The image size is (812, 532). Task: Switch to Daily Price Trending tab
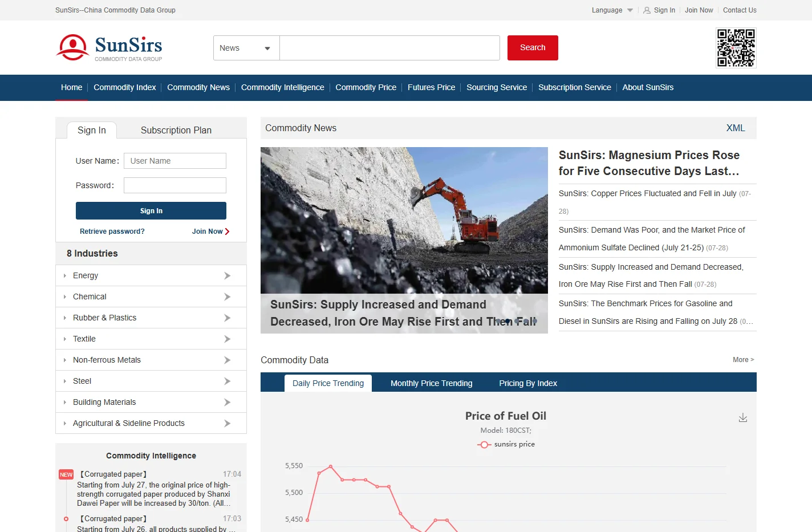[328, 383]
